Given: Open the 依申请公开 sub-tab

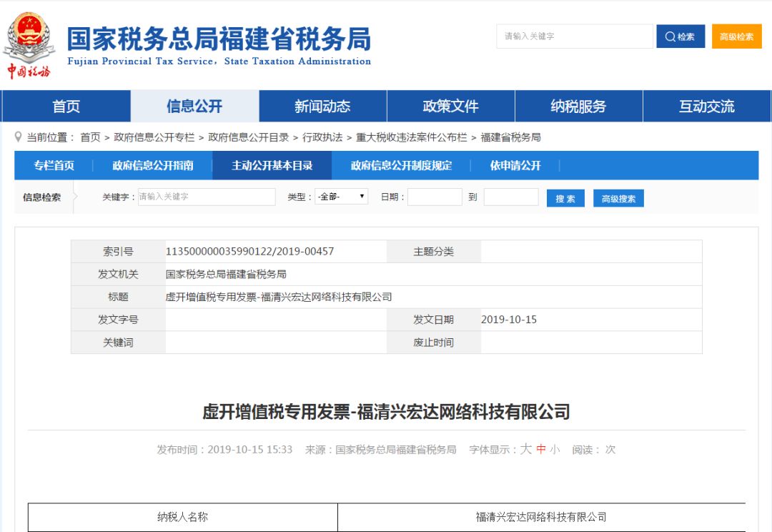Looking at the screenshot, I should (x=515, y=165).
